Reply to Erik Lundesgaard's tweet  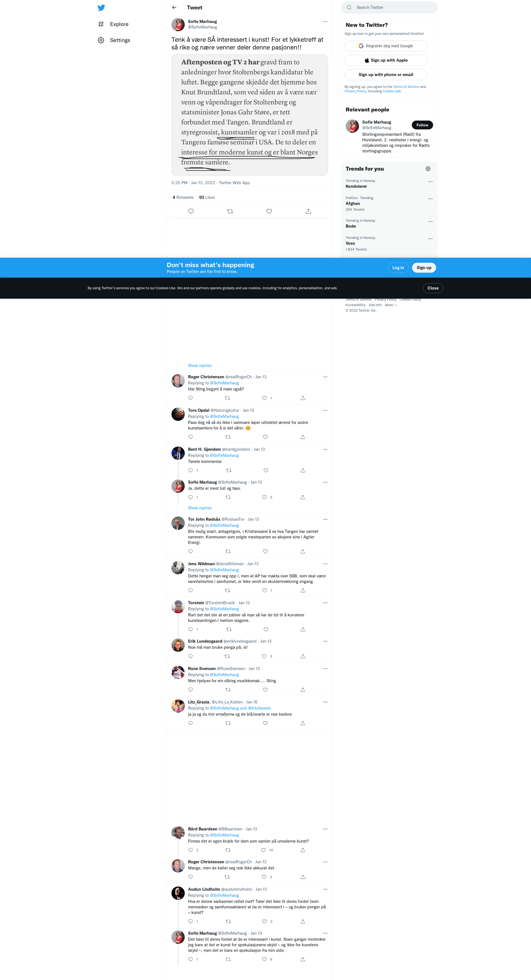191,656
